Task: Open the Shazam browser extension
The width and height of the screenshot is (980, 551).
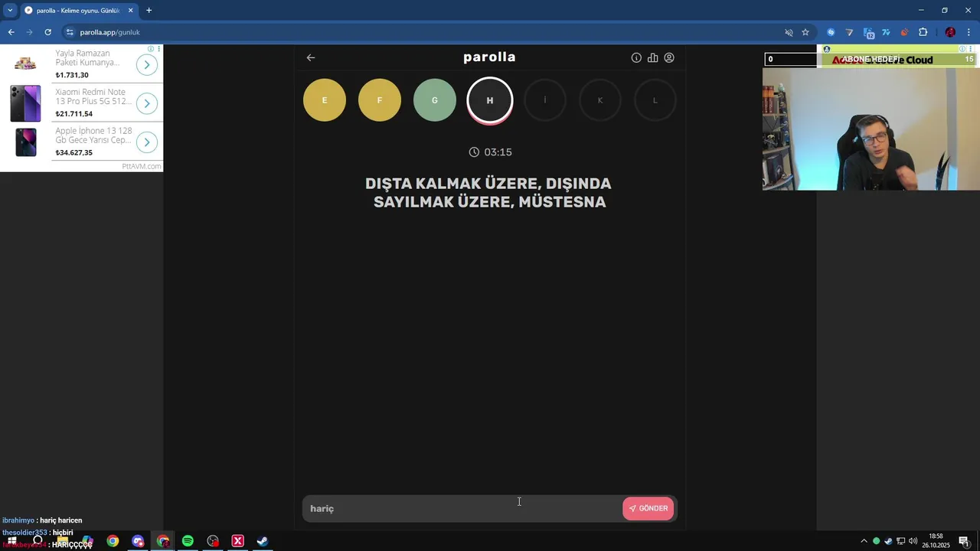Action: pyautogui.click(x=831, y=32)
